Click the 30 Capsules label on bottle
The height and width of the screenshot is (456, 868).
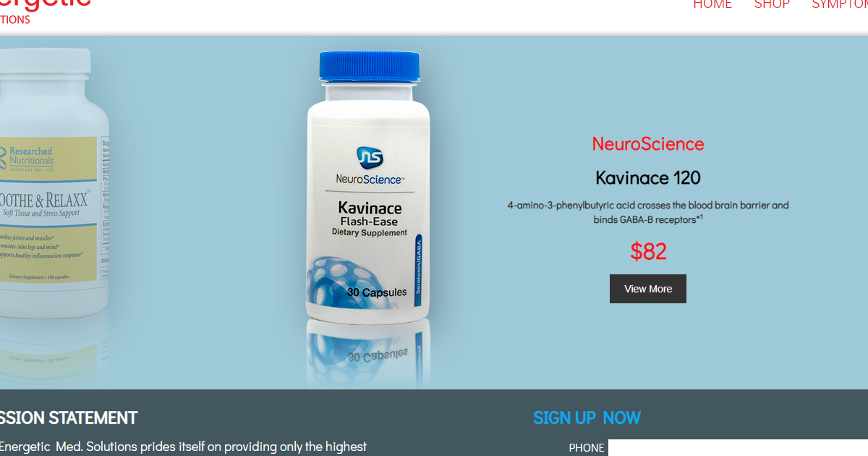(377, 292)
